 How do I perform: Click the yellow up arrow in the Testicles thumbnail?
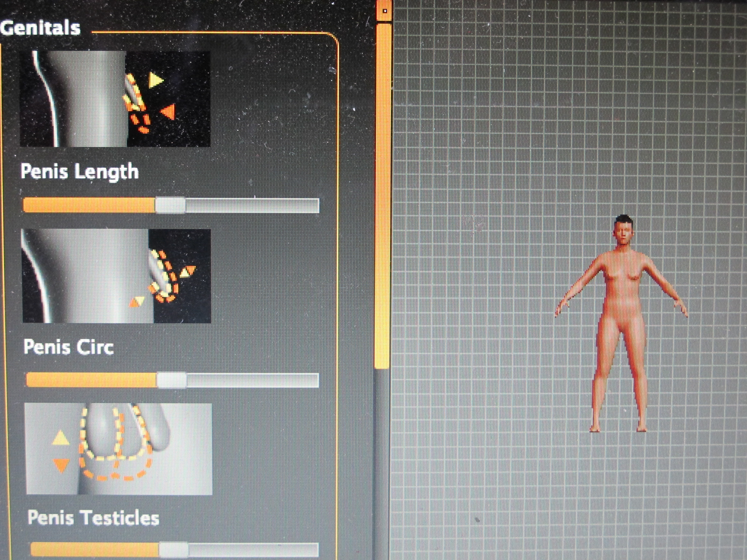click(61, 437)
